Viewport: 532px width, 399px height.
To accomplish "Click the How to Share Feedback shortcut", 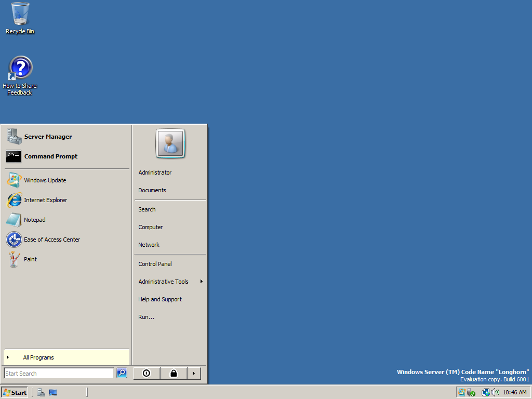I will [x=20, y=75].
